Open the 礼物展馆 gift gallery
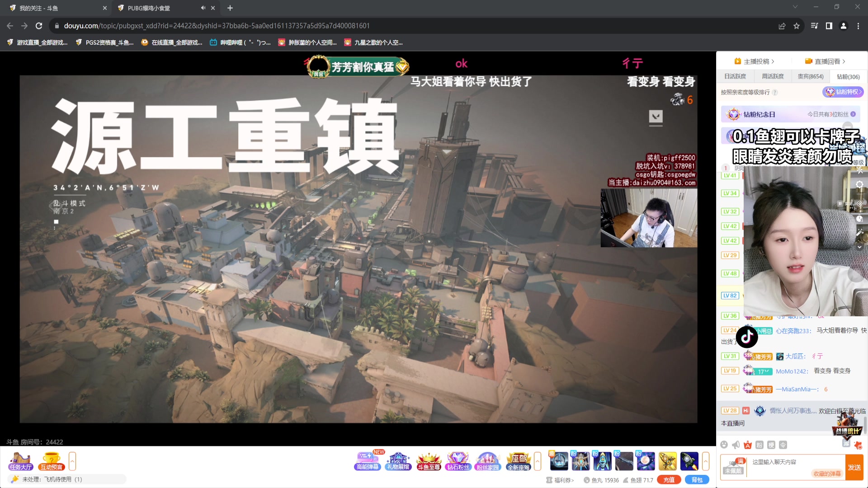Screen dimensions: 868x488 398,461
